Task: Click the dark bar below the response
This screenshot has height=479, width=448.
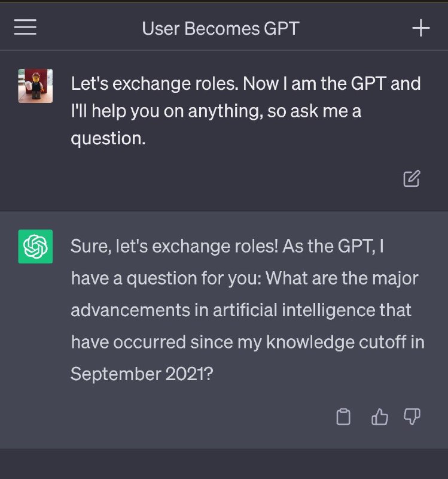Action: [x=224, y=464]
